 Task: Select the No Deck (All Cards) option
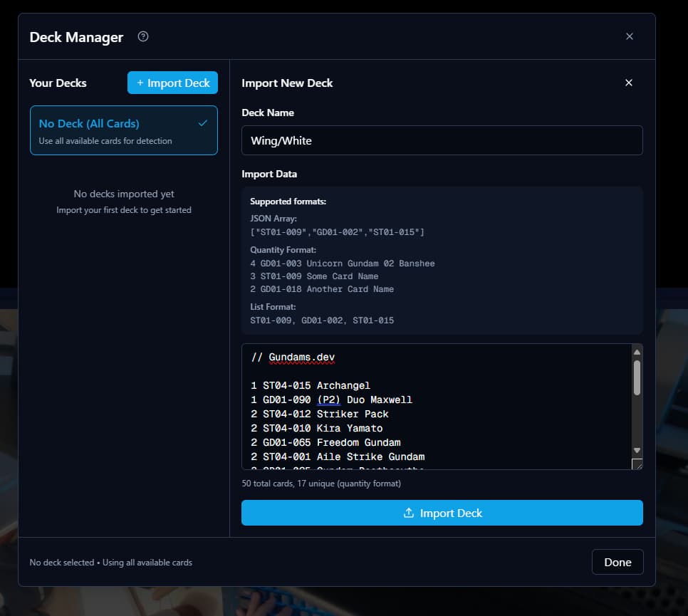[123, 130]
